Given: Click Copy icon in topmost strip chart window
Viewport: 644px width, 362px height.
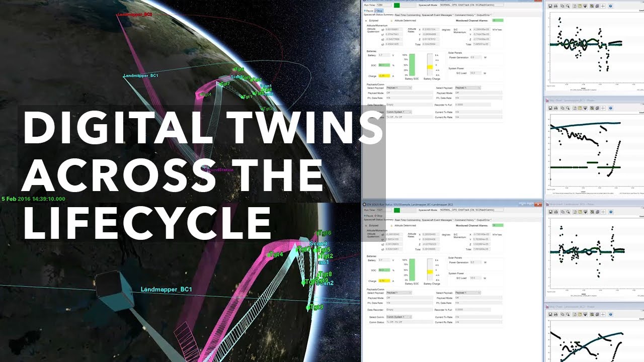Looking at the screenshot, I should tap(562, 6).
